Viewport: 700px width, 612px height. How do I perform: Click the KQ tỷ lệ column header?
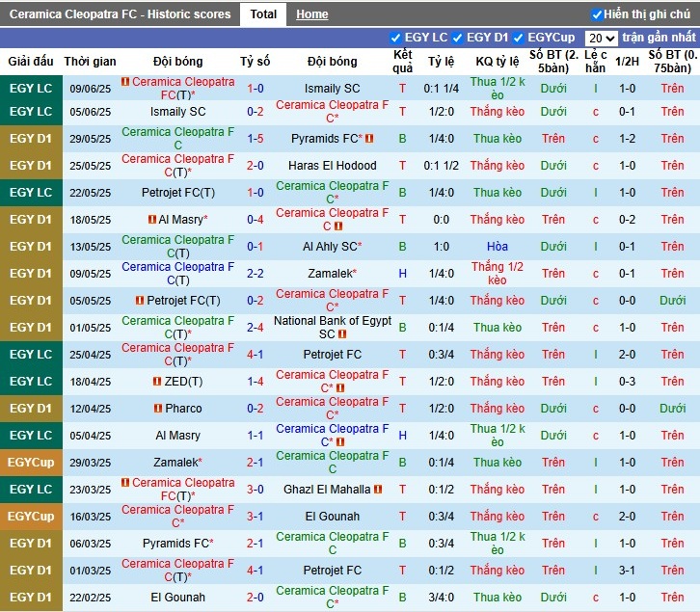tap(498, 61)
